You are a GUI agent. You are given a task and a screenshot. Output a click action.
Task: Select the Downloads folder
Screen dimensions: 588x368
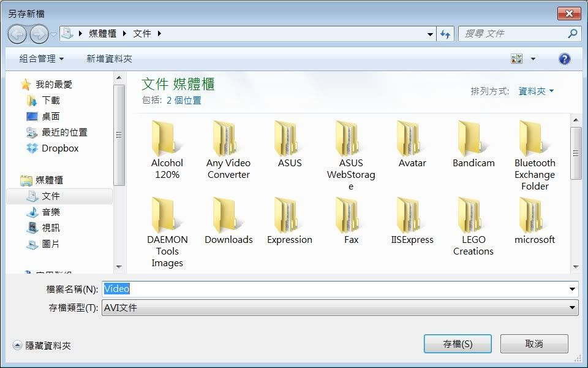point(228,221)
